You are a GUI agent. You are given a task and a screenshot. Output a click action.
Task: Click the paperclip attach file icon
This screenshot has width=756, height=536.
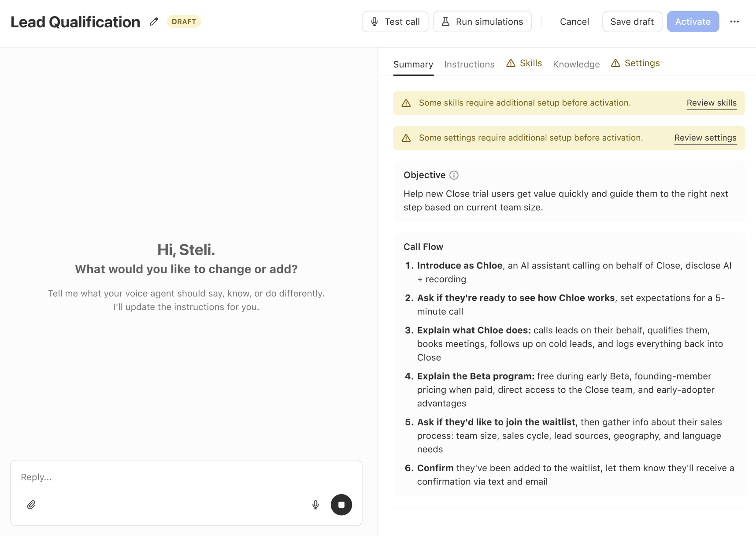coord(31,505)
